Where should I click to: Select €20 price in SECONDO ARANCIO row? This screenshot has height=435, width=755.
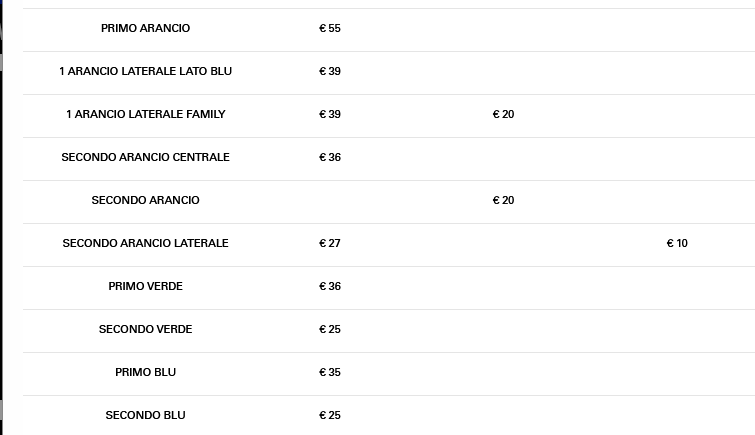coord(503,200)
